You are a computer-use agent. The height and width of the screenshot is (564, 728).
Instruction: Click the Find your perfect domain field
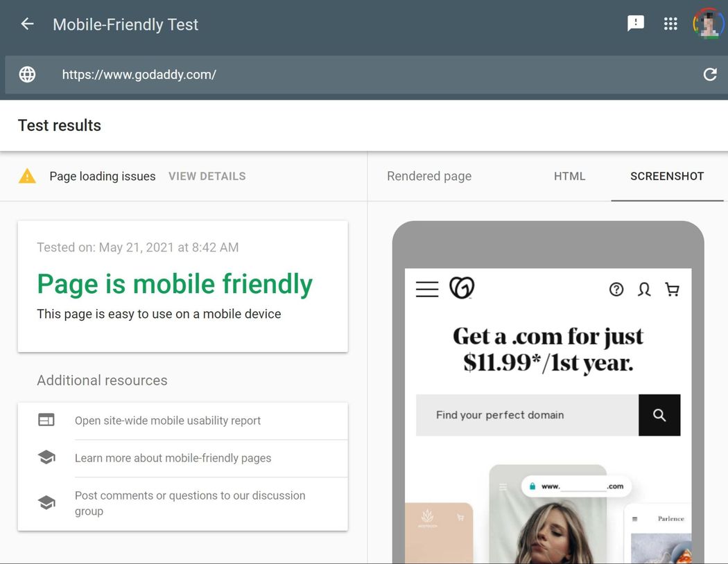tap(528, 415)
